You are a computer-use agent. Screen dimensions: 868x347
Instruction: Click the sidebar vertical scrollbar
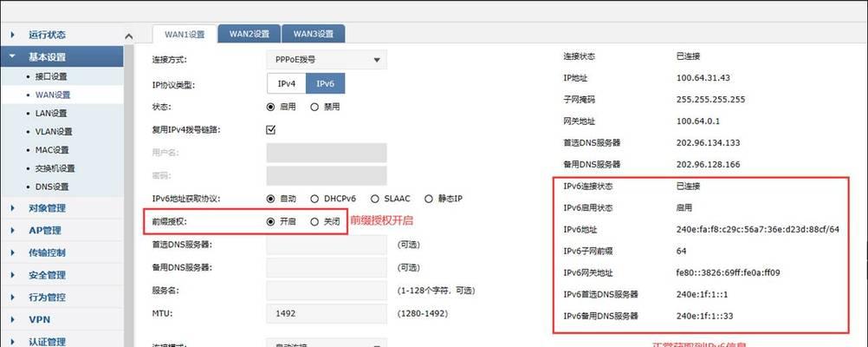point(129,194)
